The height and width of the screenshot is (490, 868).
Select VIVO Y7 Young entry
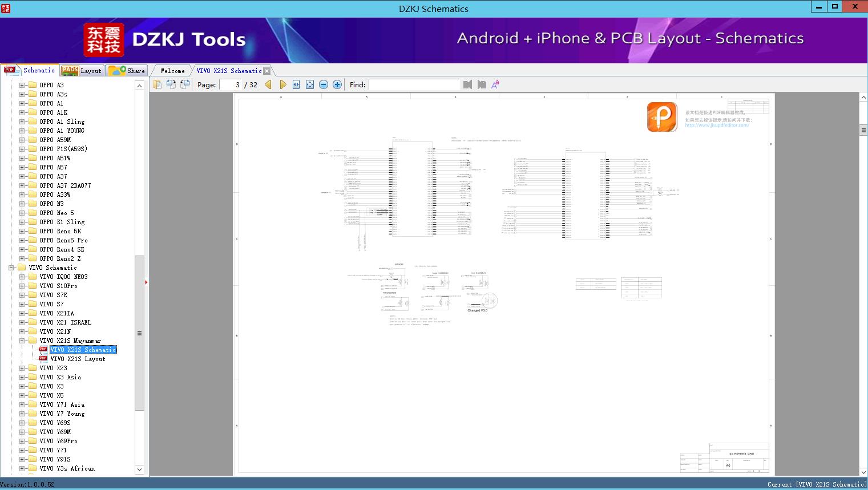pyautogui.click(x=62, y=414)
